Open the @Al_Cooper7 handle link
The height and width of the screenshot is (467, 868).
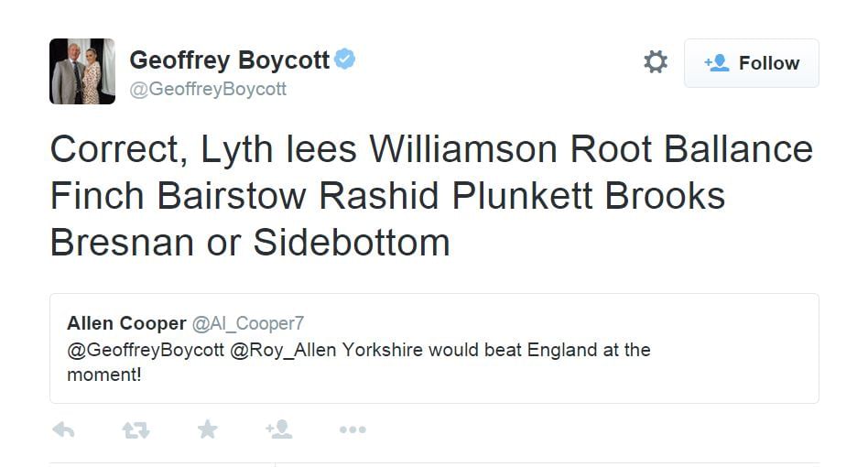point(247,323)
